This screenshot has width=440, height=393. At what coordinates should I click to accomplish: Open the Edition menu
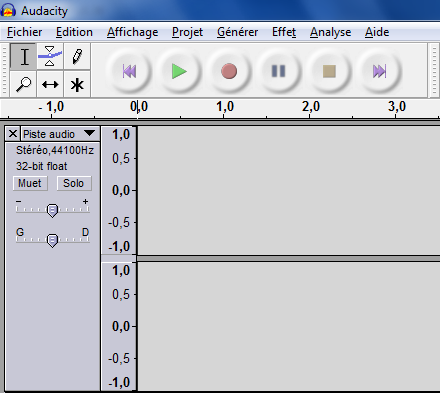pos(74,32)
